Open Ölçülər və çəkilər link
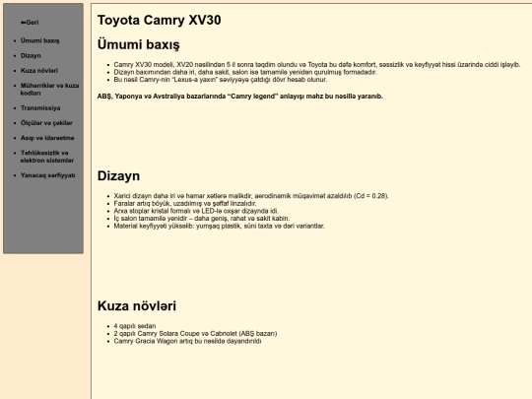The image size is (532, 399). point(46,123)
